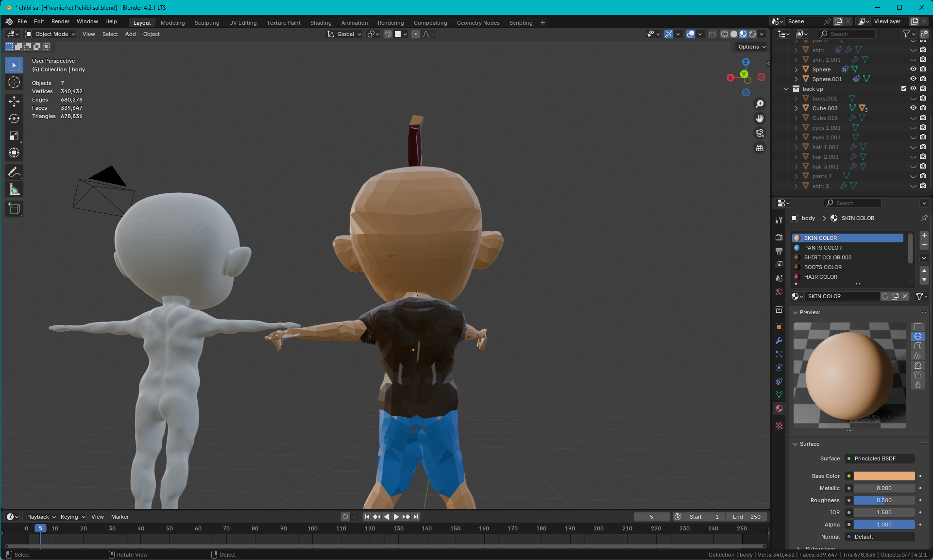Hide Cube.003 in the viewport
933x560 pixels.
tap(913, 108)
